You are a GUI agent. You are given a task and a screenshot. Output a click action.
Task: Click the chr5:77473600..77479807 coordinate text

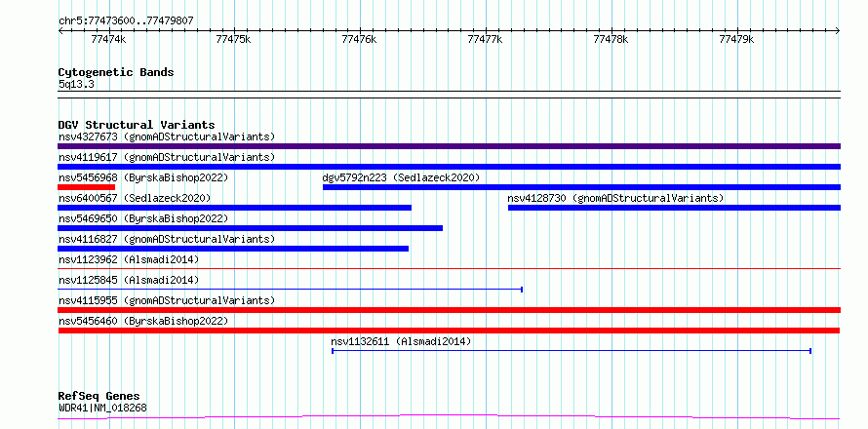[x=126, y=20]
